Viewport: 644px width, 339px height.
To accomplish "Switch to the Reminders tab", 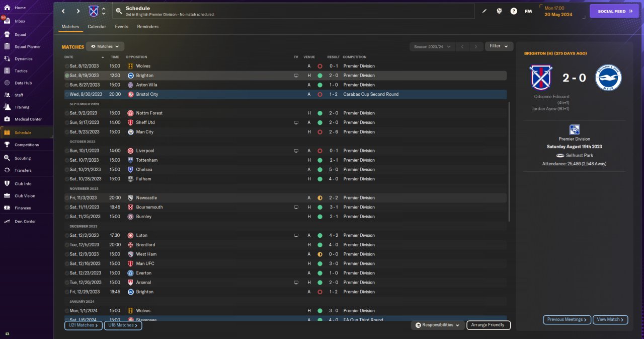I will (x=148, y=27).
